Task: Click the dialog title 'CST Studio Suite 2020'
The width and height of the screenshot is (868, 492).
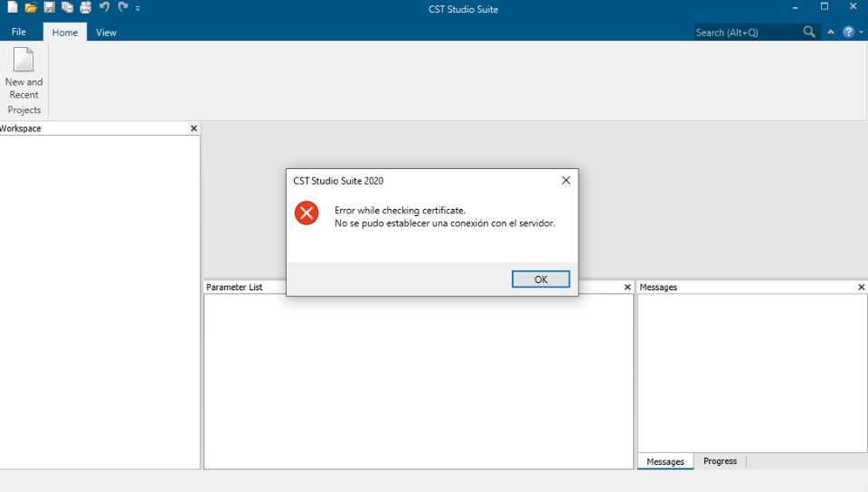Action: point(338,181)
